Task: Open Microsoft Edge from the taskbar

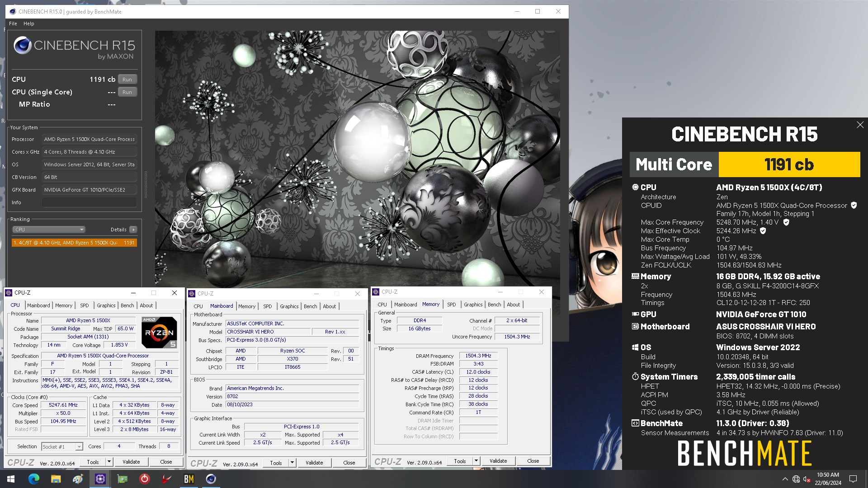Action: pos(34,479)
